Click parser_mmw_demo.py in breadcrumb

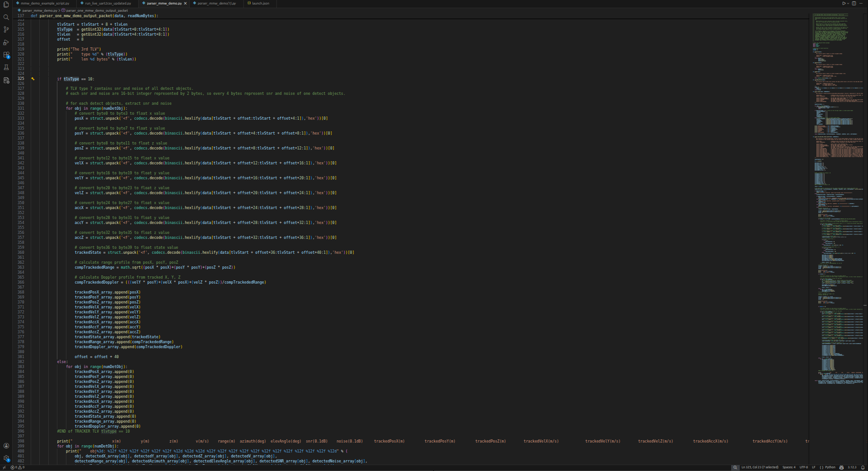[x=40, y=10]
